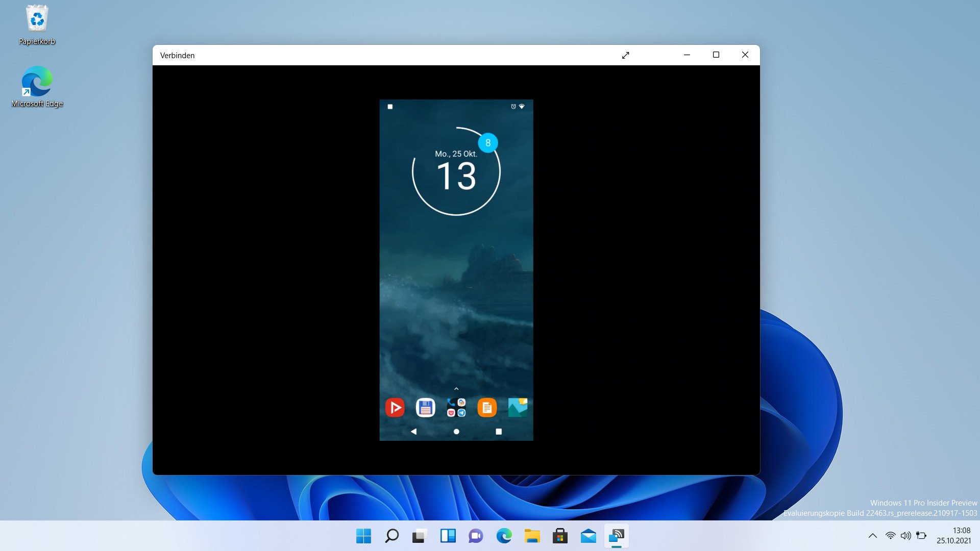Tap the Android home button
Viewport: 980px width, 551px height.
456,432
